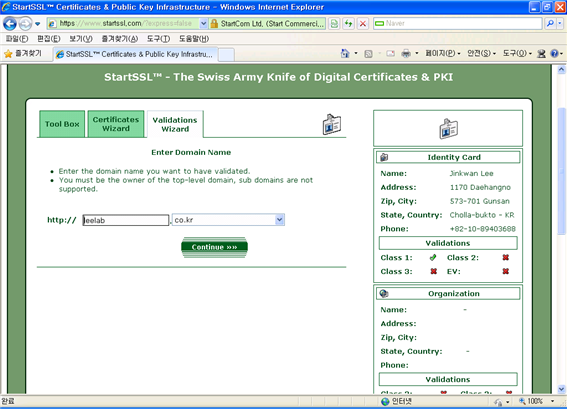The image size is (567, 409).
Task: Click the search magnifier icon
Action: 550,24
